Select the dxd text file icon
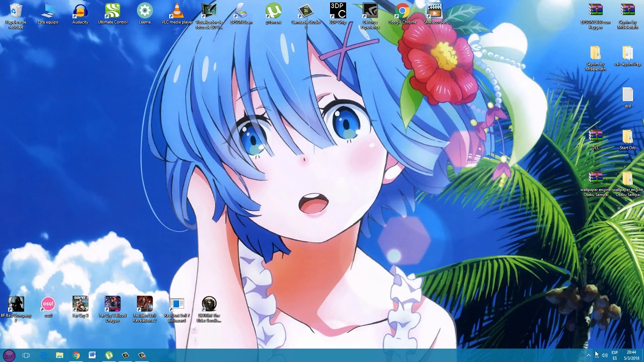Image resolution: width=644 pixels, height=362 pixels. (627, 98)
